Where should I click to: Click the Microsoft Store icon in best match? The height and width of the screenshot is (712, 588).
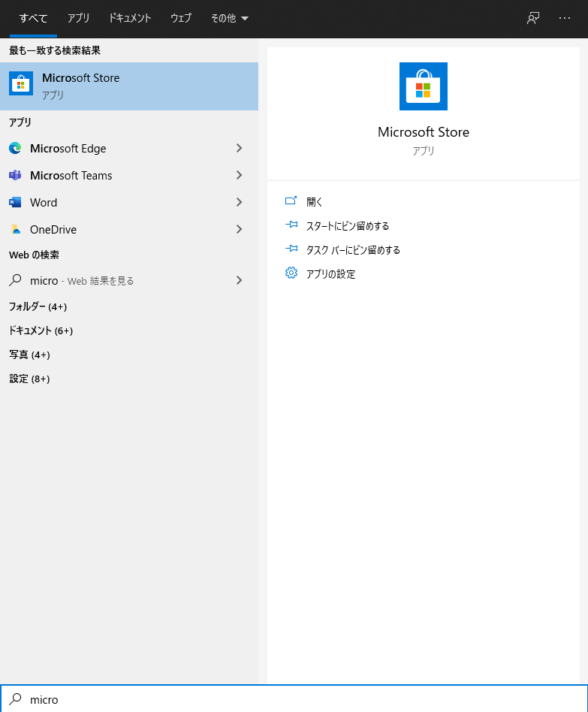point(21,83)
